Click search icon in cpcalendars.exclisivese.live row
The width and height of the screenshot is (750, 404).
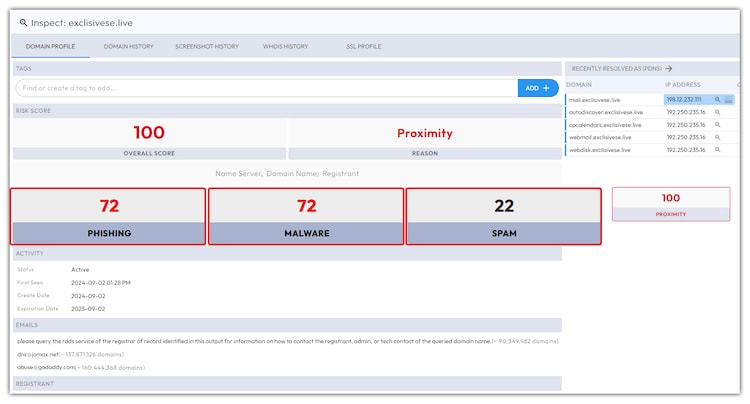click(717, 125)
